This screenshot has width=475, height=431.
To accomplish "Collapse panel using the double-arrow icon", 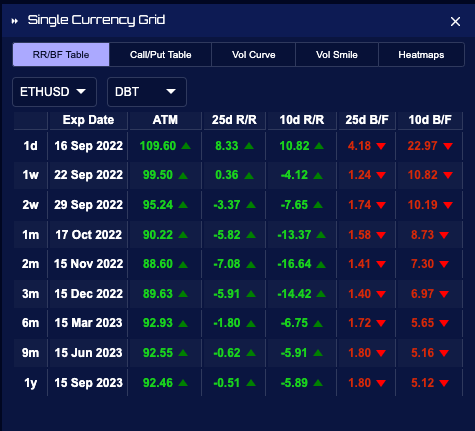I will pyautogui.click(x=15, y=21).
